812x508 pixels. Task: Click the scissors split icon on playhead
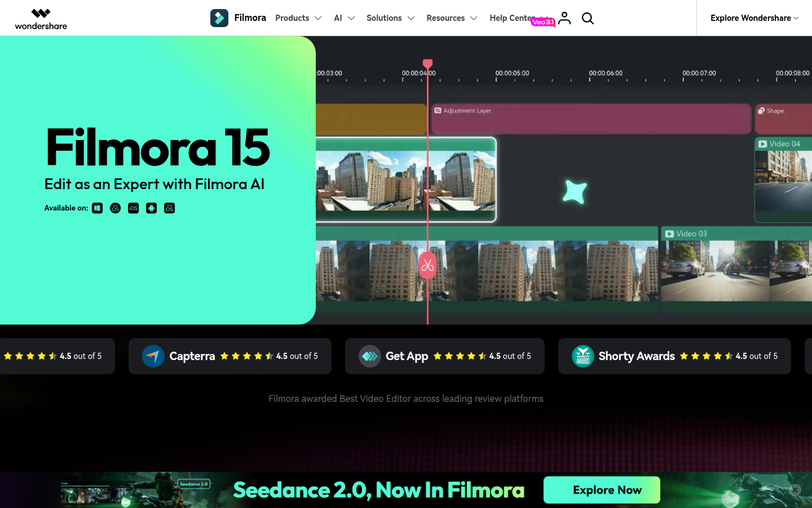427,265
